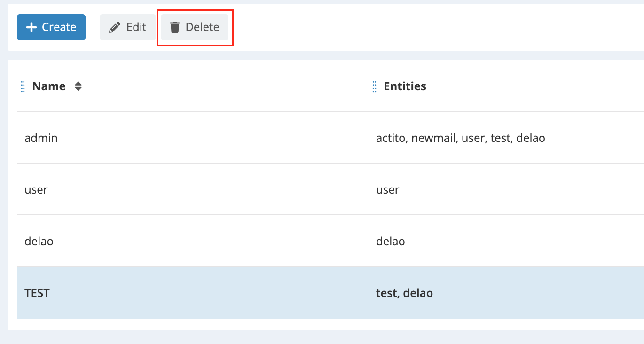The image size is (644, 344).
Task: Grab the Name column drag handle
Action: point(23,86)
